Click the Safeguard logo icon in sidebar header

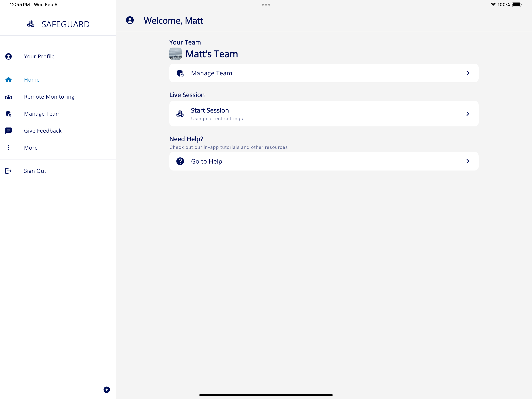pos(31,24)
